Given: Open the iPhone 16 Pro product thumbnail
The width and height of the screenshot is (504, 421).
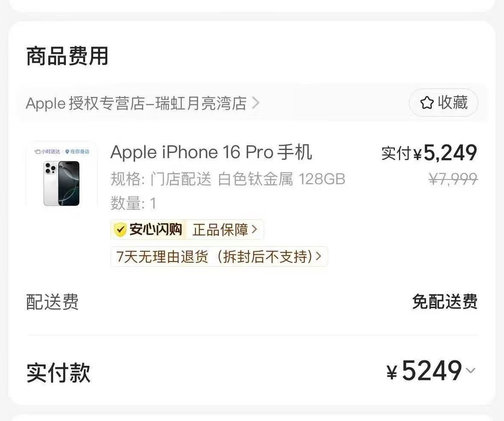Looking at the screenshot, I should (62, 178).
